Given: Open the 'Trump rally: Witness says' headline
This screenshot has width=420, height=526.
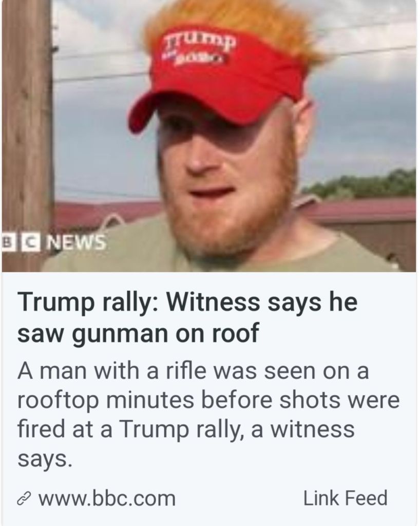Looking at the screenshot, I should 188,317.
